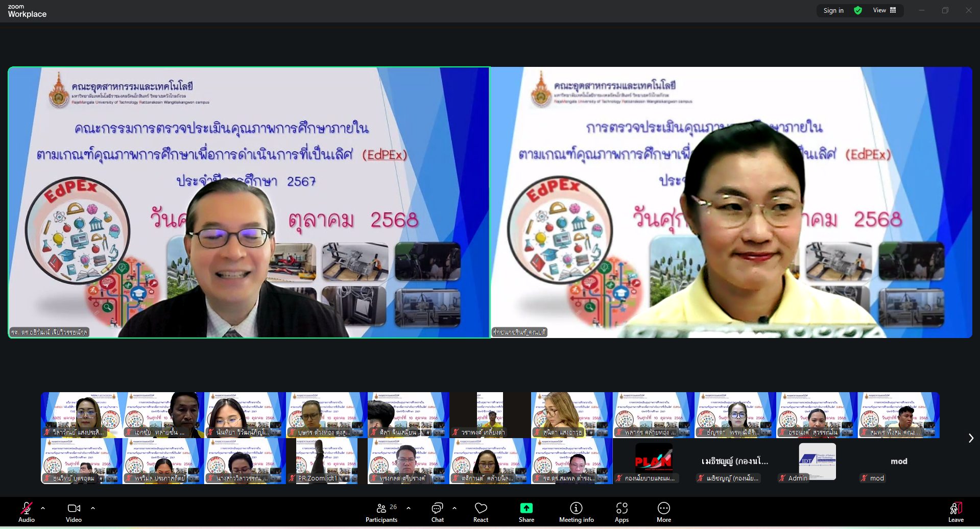
Task: Expand the arrow next to Participants
Action: coord(409,508)
